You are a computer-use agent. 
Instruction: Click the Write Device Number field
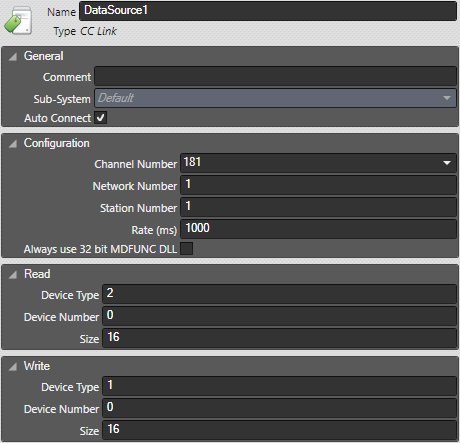[279, 408]
